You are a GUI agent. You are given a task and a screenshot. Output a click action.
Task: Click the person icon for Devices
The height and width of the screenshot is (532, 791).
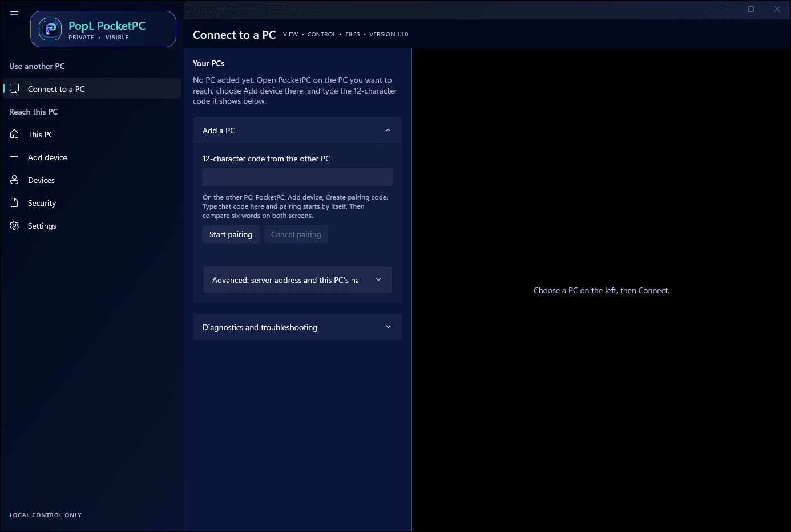(15, 180)
